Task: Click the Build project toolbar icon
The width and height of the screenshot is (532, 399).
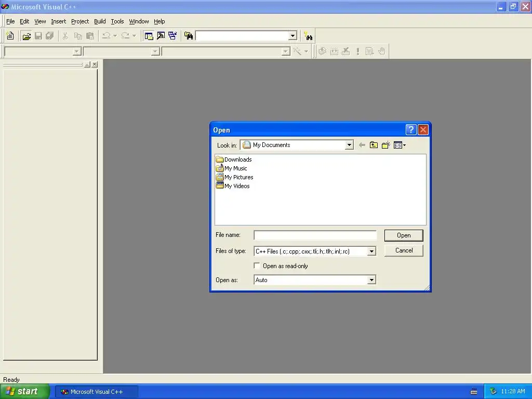Action: click(x=334, y=51)
